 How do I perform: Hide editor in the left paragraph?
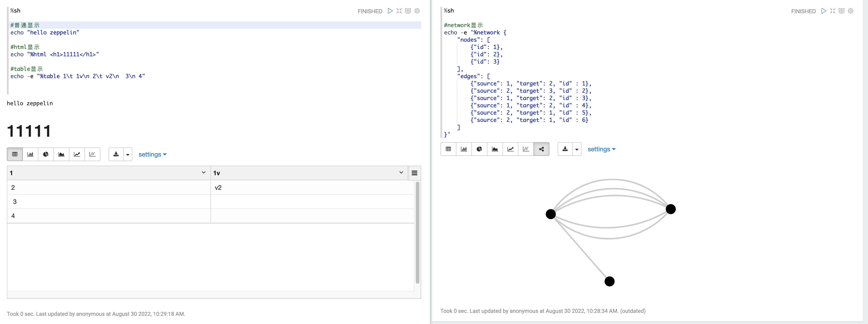click(x=399, y=11)
